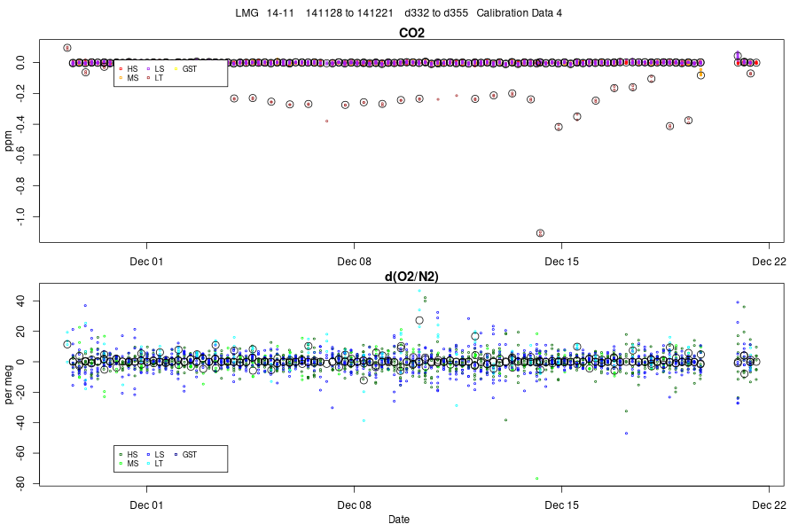Viewport: 798px width, 532px height.
Task: Select the d(O2/N2) plot title
Action: (411, 277)
